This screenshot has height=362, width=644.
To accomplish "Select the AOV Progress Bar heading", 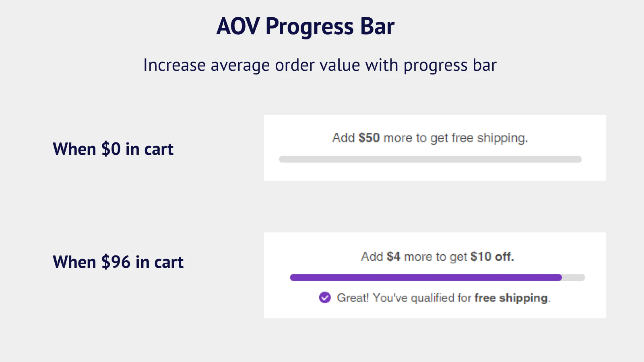I will 306,26.
